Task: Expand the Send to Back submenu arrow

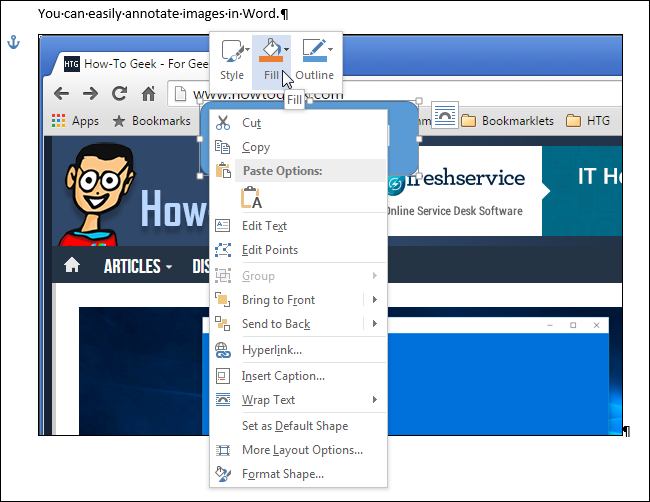Action: (375, 323)
